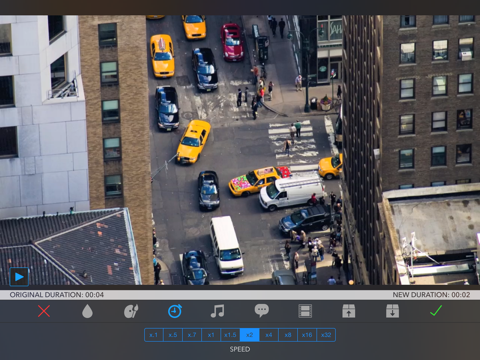The image size is (480, 360).
Task: Confirm changes with the green checkmark
Action: click(436, 311)
